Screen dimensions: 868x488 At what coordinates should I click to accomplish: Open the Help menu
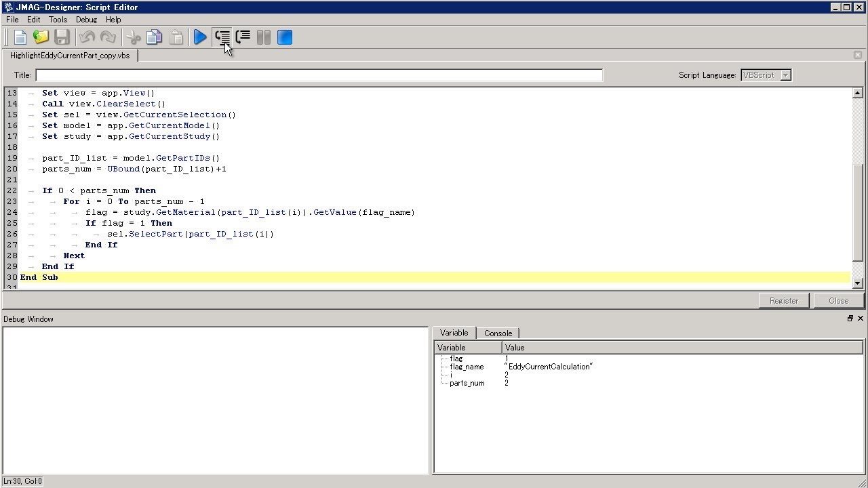point(113,20)
